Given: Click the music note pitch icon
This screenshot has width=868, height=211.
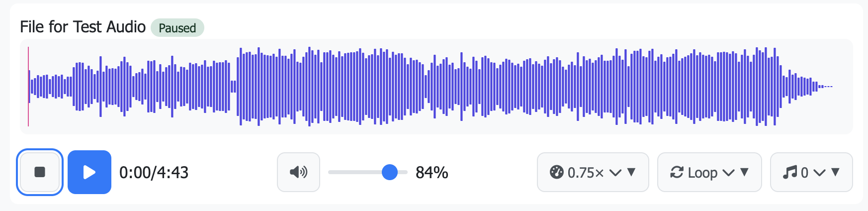Looking at the screenshot, I should point(790,172).
